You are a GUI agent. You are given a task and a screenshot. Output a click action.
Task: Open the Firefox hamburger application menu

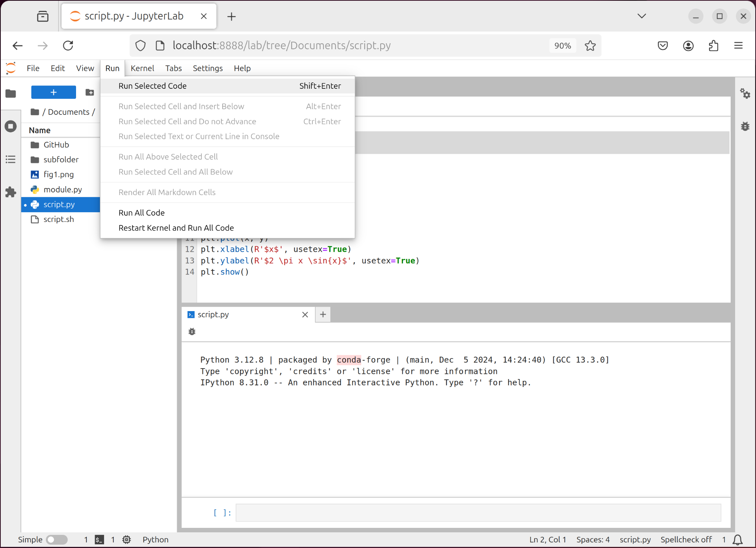click(x=738, y=46)
